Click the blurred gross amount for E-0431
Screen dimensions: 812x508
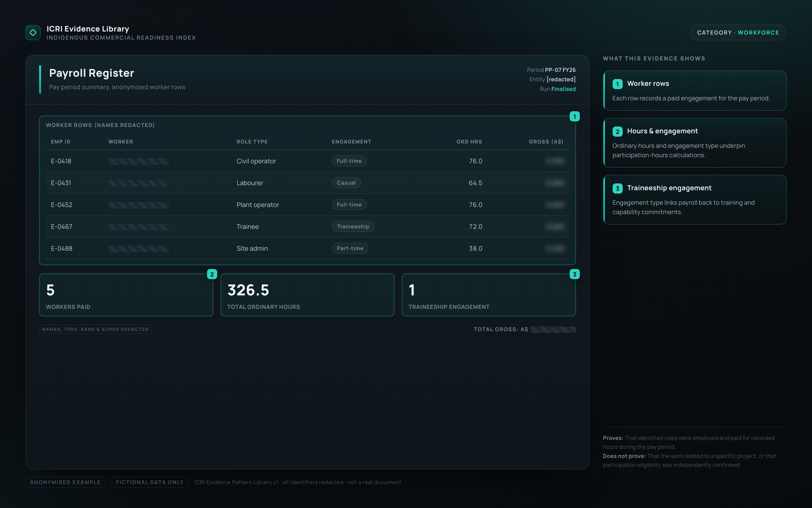(555, 183)
